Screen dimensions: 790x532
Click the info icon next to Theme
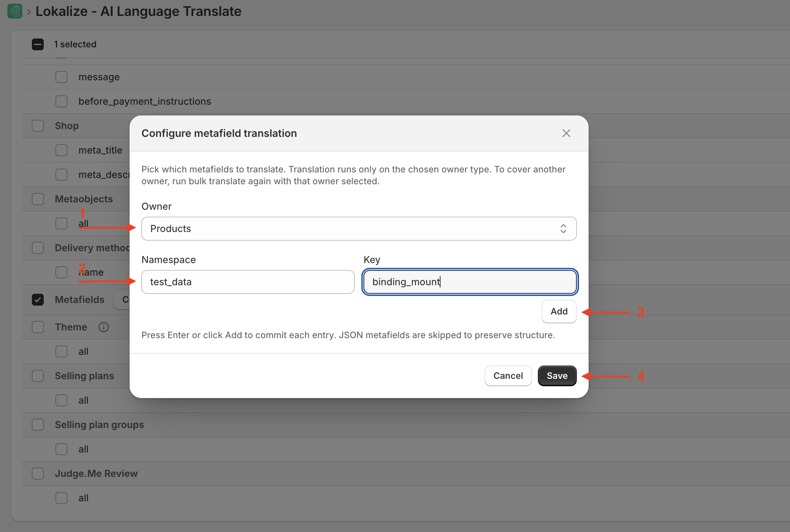point(104,327)
